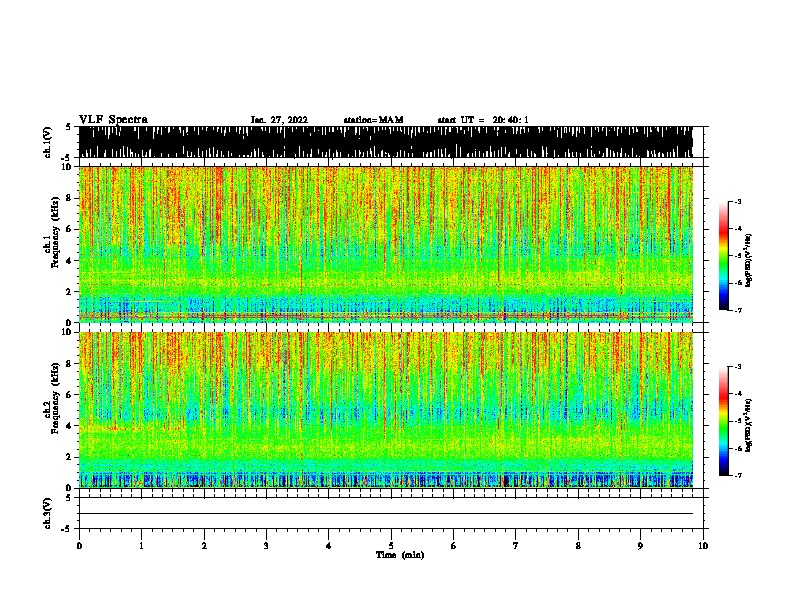Click the ch.1 color bar log(PSD) unit label

pos(749,260)
